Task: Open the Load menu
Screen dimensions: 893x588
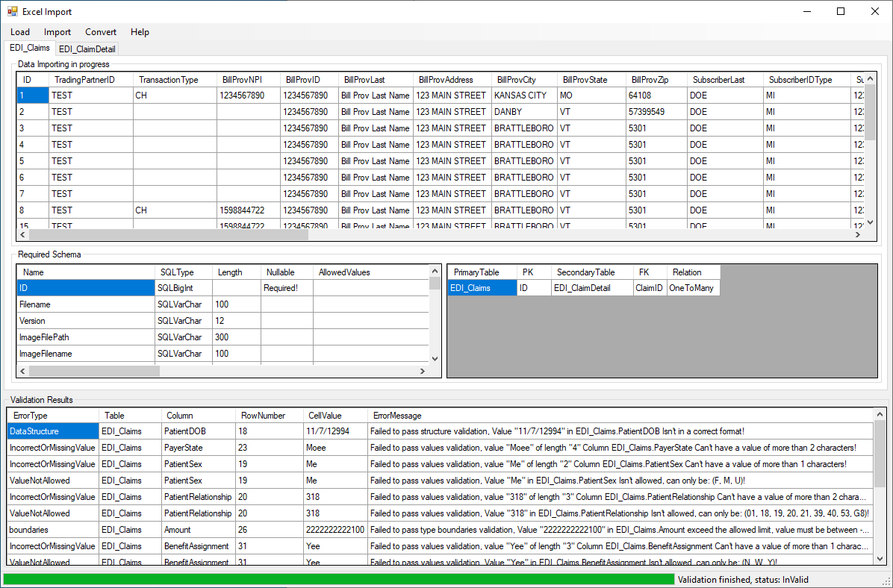Action: pos(20,32)
